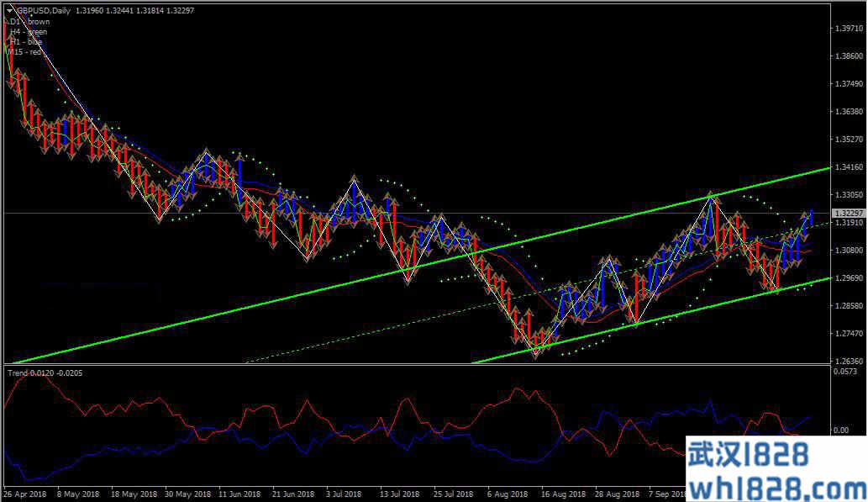The image size is (868, 502).
Task: Click the '13 Jul 2018' date label
Action: (x=399, y=494)
